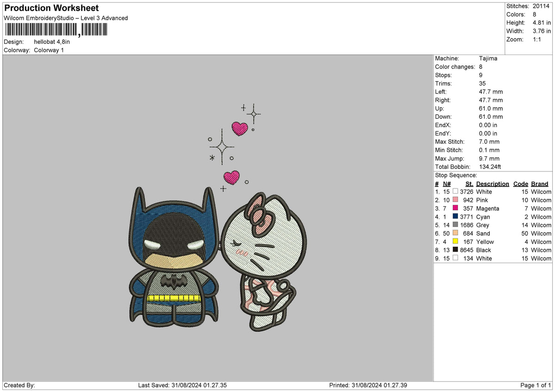Viewport: 555px width, 392px height.
Task: Select the Colorway 1 entry
Action: tap(49, 50)
